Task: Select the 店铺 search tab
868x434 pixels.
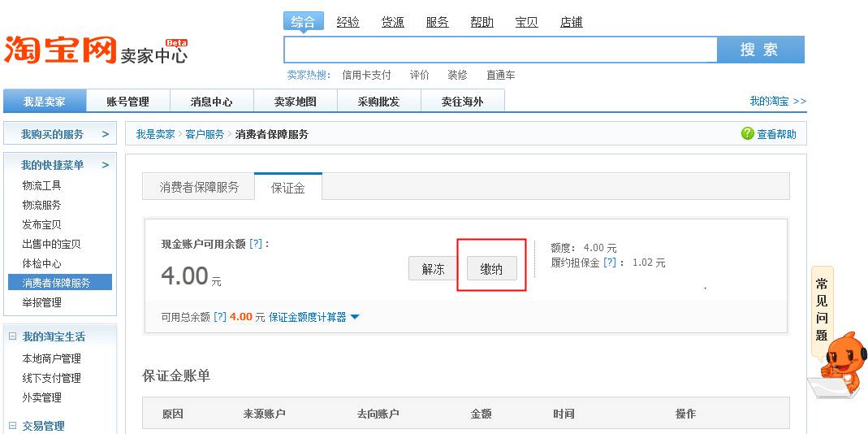Action: tap(571, 22)
